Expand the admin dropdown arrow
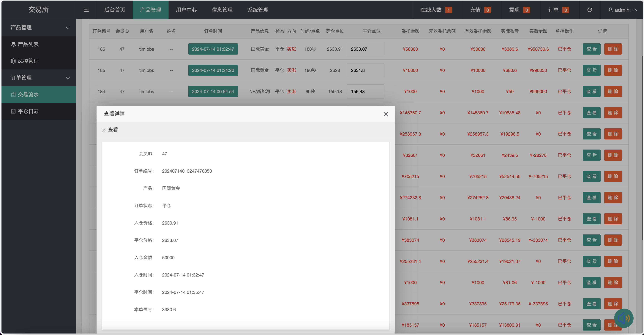Viewport: 644px width, 335px height. pyautogui.click(x=635, y=10)
